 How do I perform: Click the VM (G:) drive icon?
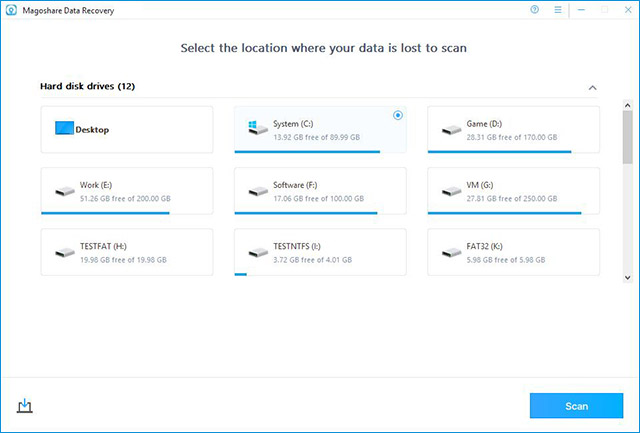coord(451,191)
